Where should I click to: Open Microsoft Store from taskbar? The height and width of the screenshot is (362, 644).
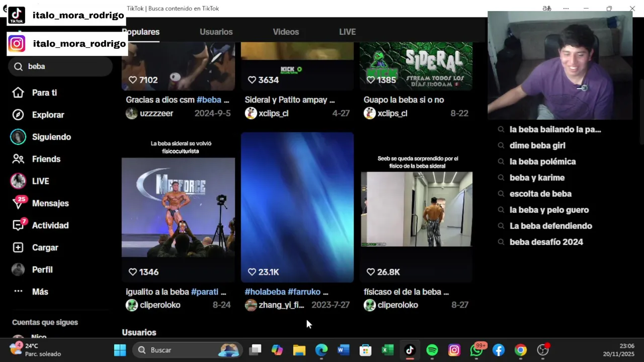click(x=366, y=350)
